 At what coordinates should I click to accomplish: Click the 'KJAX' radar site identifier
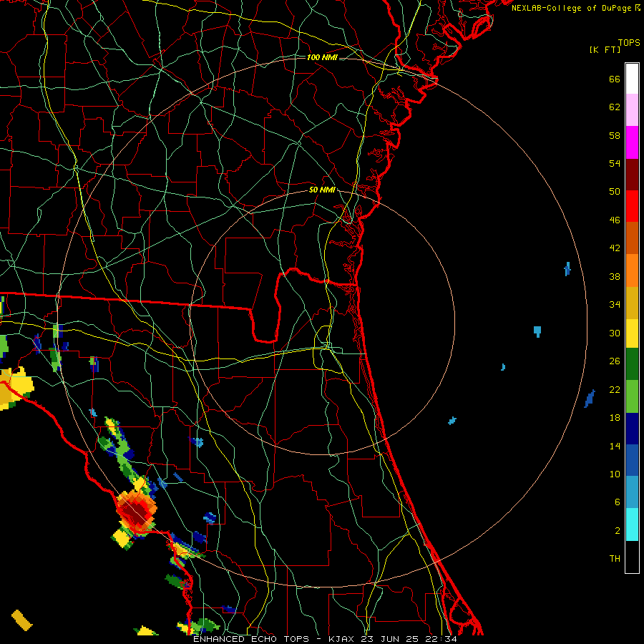tap(343, 639)
